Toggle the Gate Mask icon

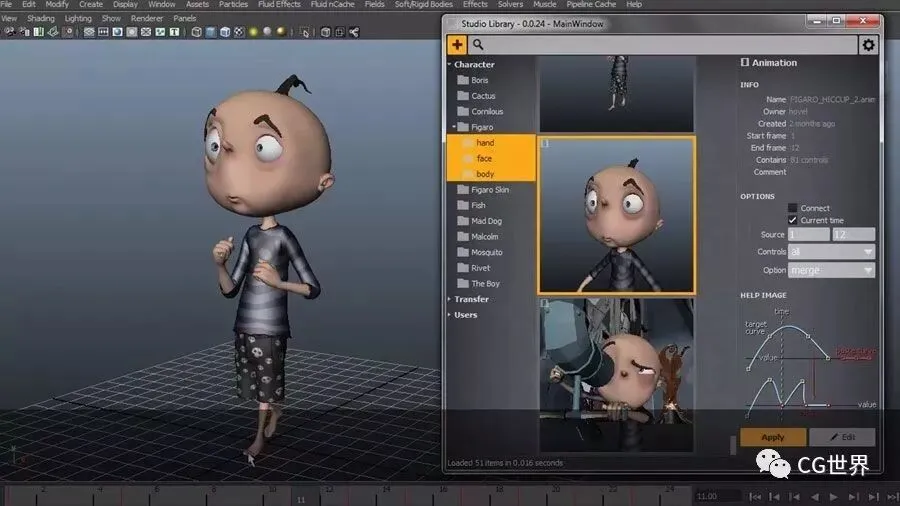coord(131,32)
